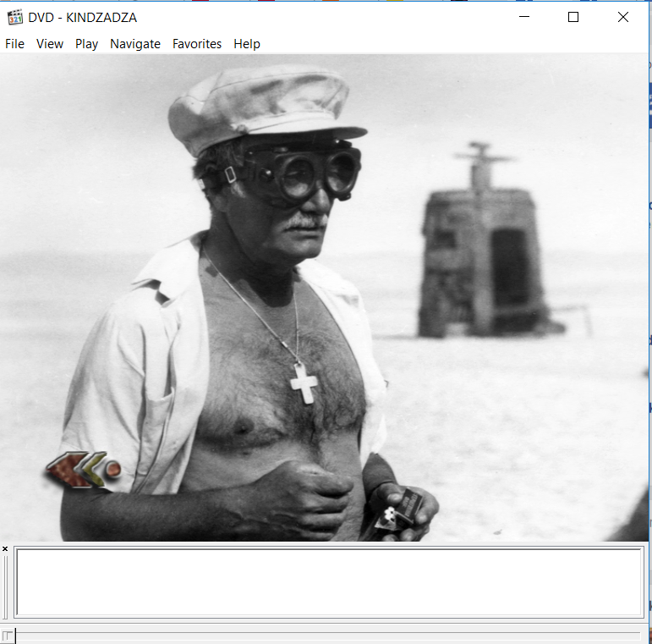Minimize the DVD - KINDZADZA window
This screenshot has height=644, width=652.
click(x=524, y=17)
